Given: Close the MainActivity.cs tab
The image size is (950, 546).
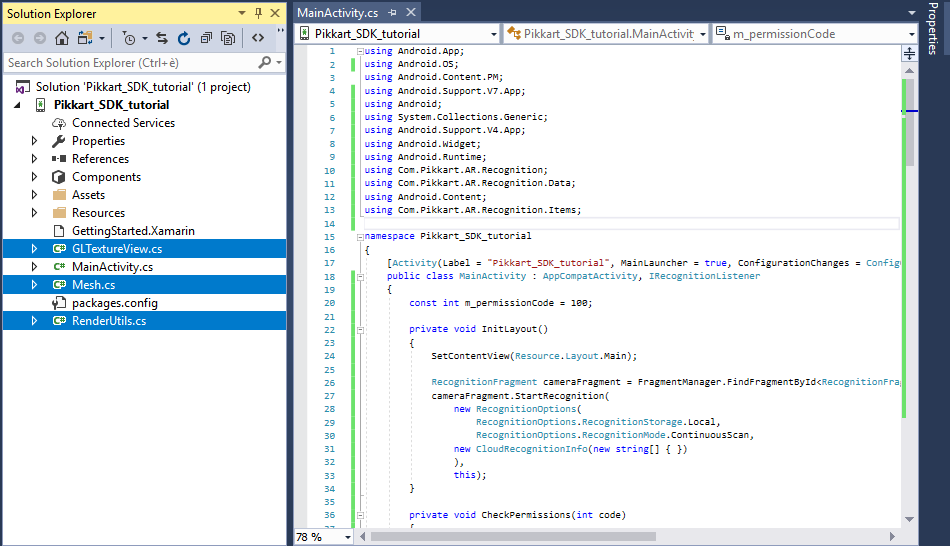Looking at the screenshot, I should (x=411, y=12).
